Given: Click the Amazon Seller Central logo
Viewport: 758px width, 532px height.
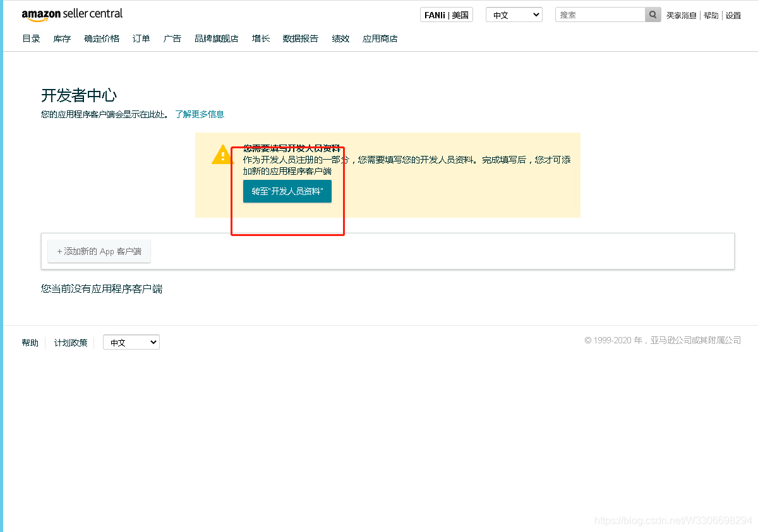Looking at the screenshot, I should (72, 14).
